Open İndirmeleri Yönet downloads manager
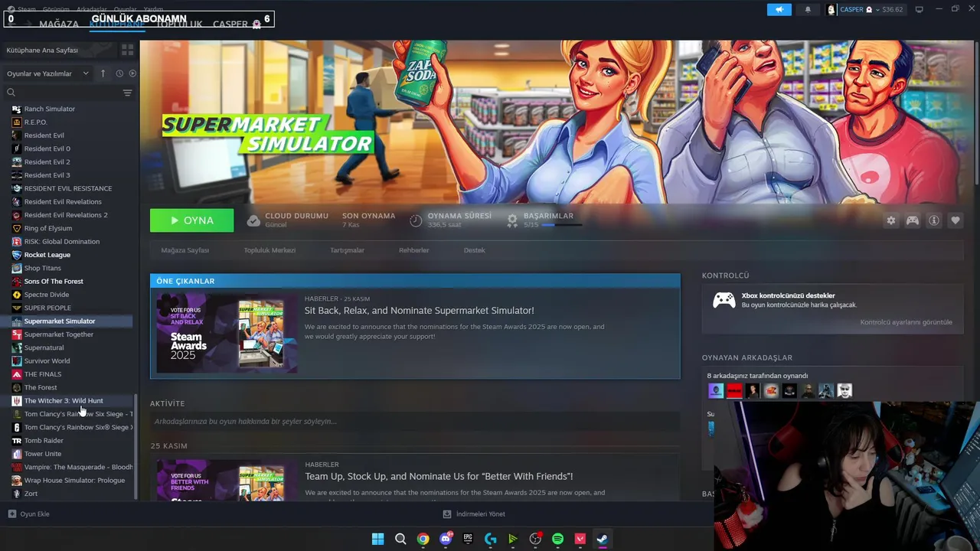The image size is (980, 551). click(474, 514)
